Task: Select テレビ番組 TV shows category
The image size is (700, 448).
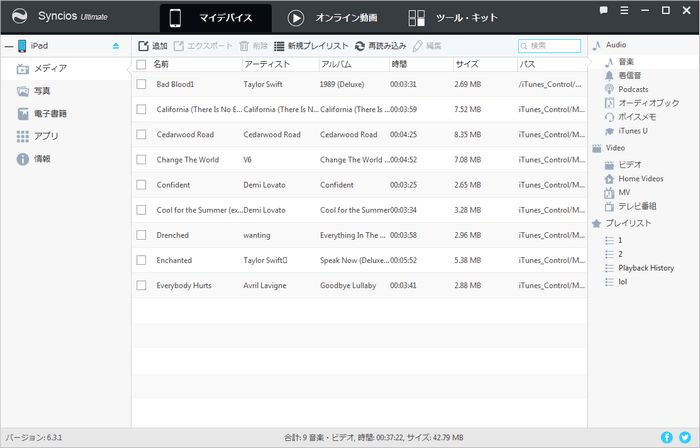Action: click(x=630, y=206)
